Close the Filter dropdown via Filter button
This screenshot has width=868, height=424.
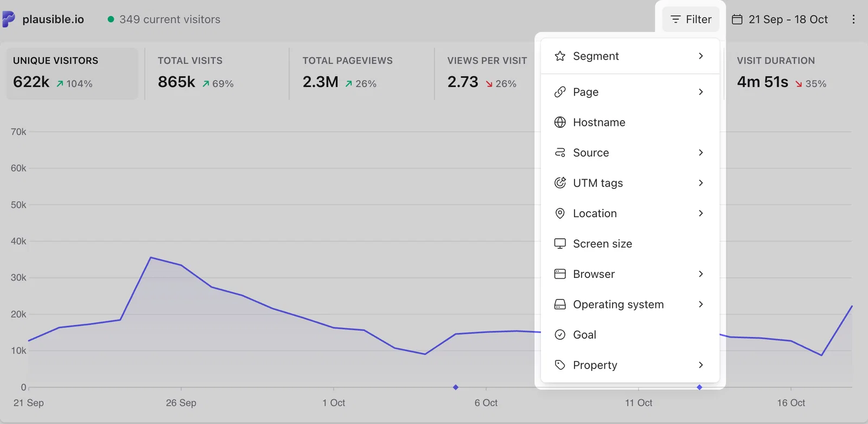[x=691, y=20]
